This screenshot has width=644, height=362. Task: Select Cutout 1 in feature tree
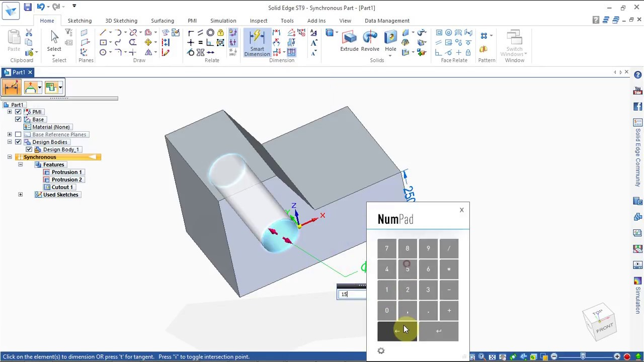[62, 187]
